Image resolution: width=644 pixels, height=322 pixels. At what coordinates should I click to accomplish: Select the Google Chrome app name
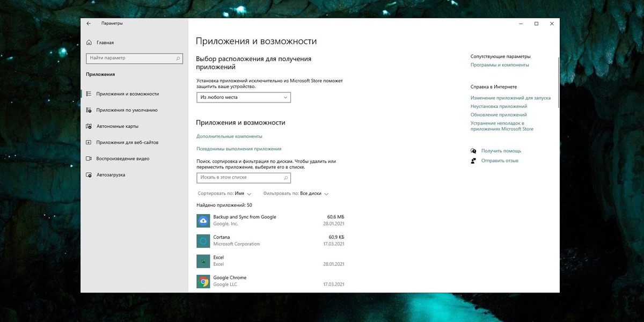[230, 277]
